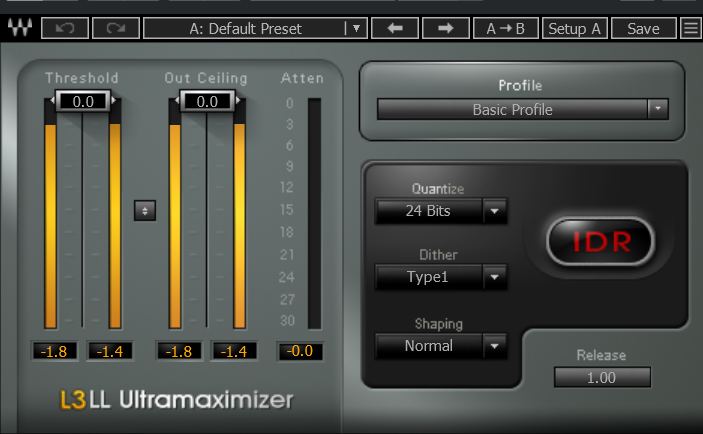Screen dimensions: 703x434
Task: Load the next preset with right arrow
Action: point(446,28)
